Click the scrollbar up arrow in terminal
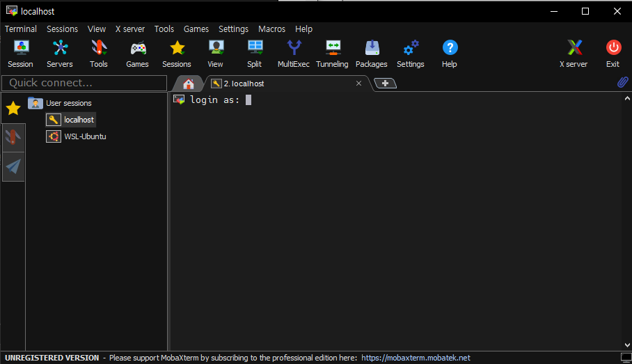 (x=627, y=98)
